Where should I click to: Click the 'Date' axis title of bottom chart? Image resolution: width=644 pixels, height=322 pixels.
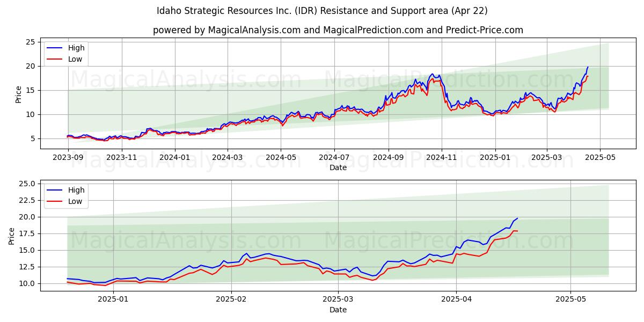pos(338,310)
